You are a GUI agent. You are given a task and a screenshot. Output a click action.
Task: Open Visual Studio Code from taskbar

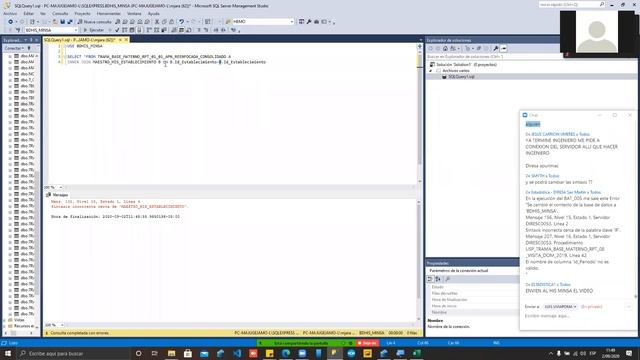[x=237, y=353]
